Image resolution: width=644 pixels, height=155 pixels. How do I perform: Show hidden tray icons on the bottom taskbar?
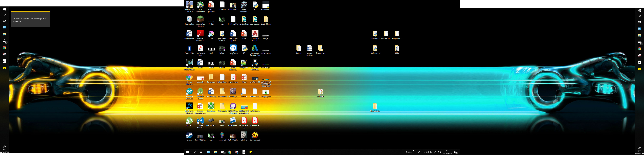(x=424, y=152)
